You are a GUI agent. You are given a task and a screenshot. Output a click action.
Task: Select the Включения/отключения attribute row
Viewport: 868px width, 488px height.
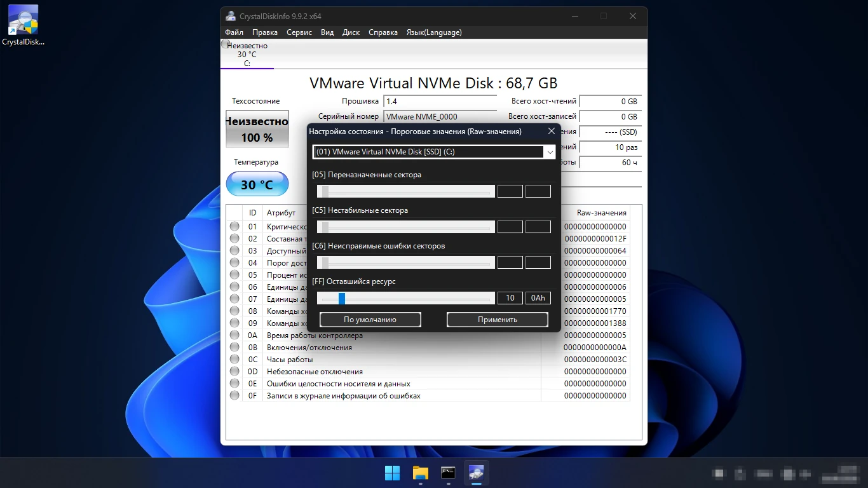coord(428,348)
